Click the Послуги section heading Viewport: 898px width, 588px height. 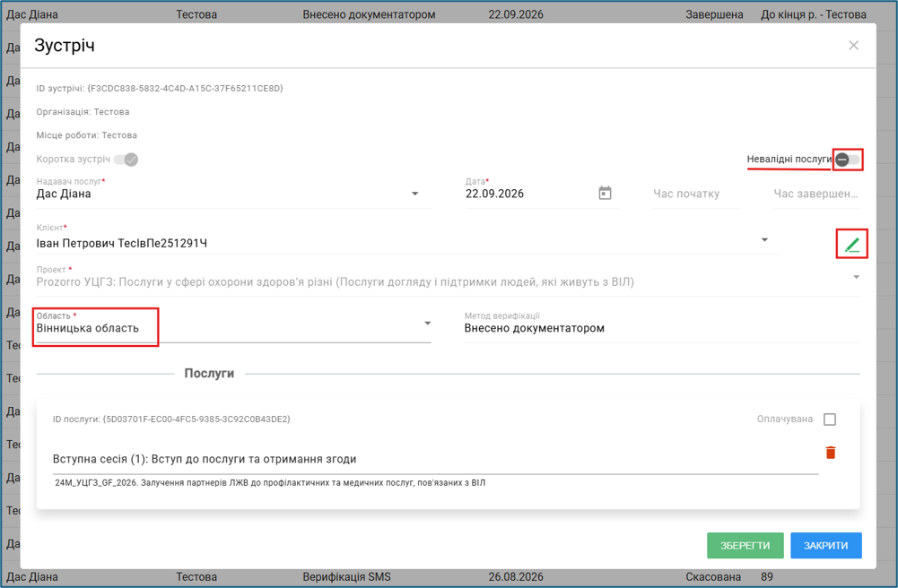tap(209, 373)
